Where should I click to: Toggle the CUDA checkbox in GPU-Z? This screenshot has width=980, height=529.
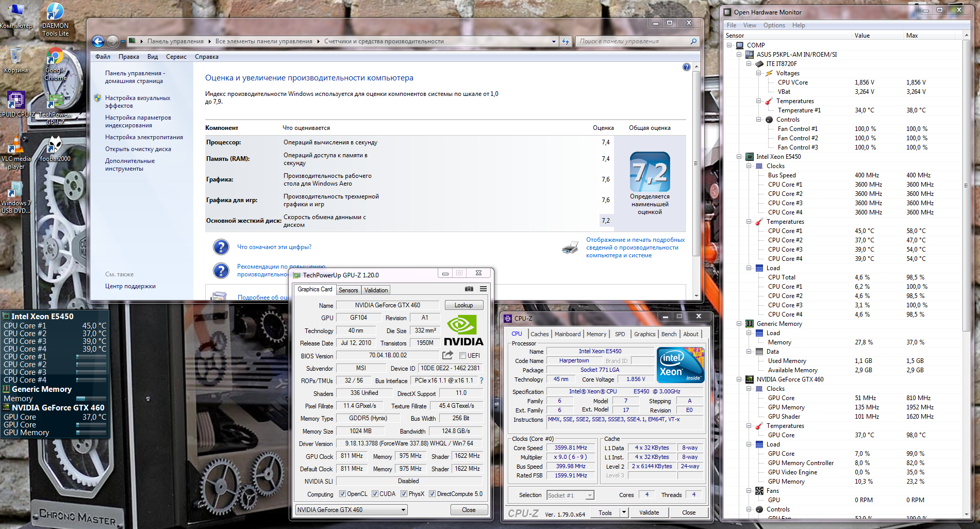click(x=375, y=494)
